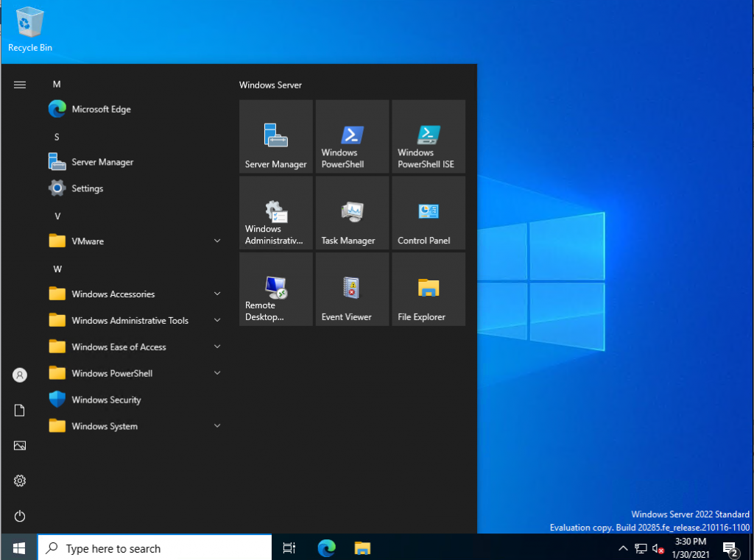Expand the Windows System folder
This screenshot has height=560, width=754.
tap(135, 426)
